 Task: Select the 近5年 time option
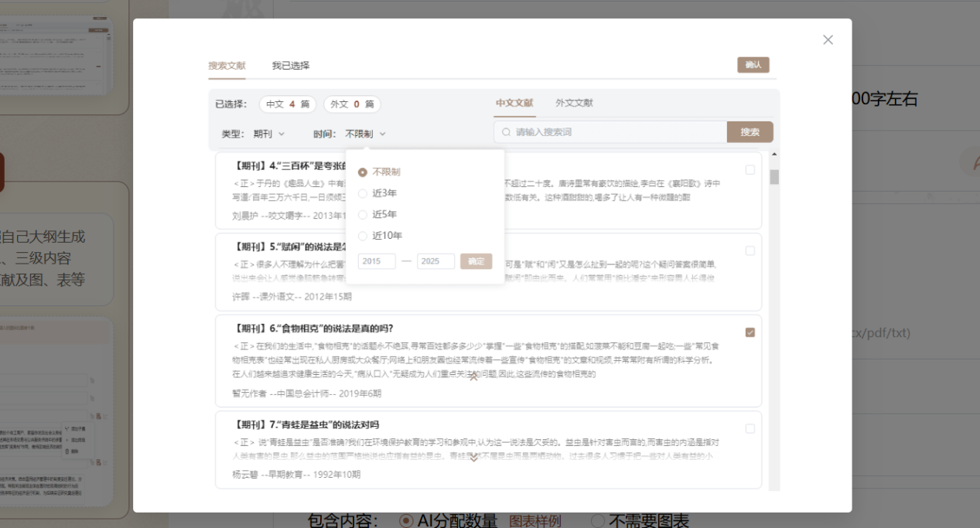point(377,214)
